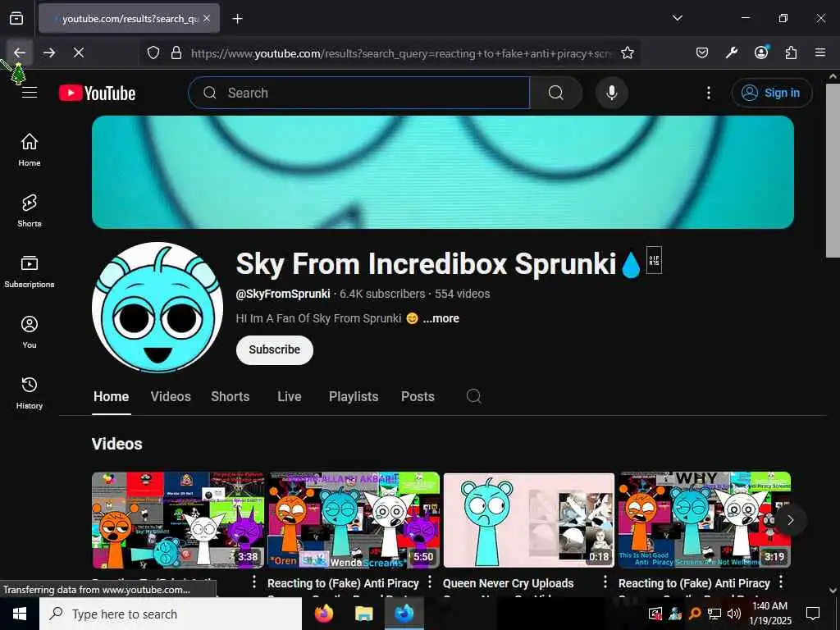Open options menu for Queen Never Cry video
This screenshot has width=840, height=630.
pos(605,582)
